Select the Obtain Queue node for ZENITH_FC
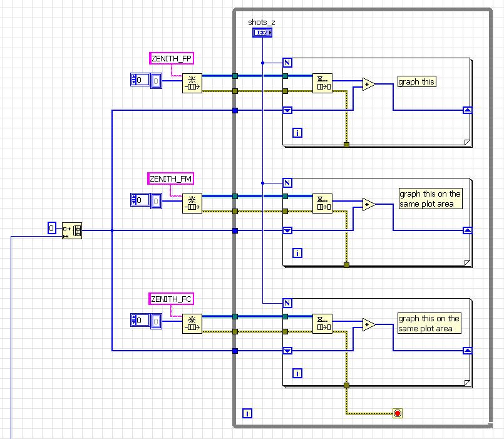Image resolution: width=504 pixels, height=439 pixels. [x=192, y=324]
